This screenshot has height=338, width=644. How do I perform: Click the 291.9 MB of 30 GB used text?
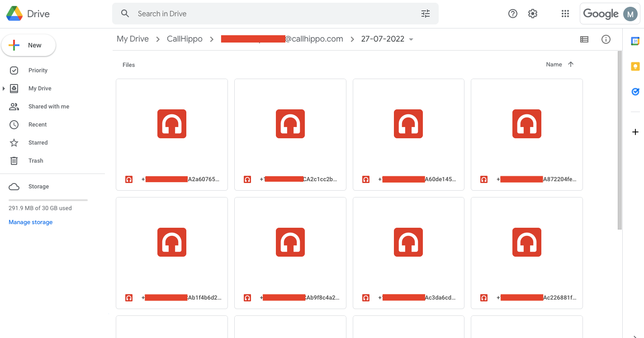pos(40,208)
